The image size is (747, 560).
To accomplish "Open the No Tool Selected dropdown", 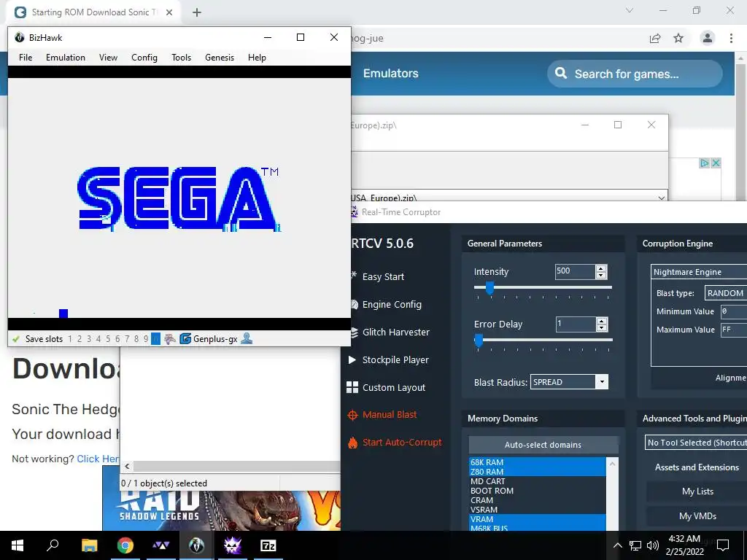I will coord(696,443).
